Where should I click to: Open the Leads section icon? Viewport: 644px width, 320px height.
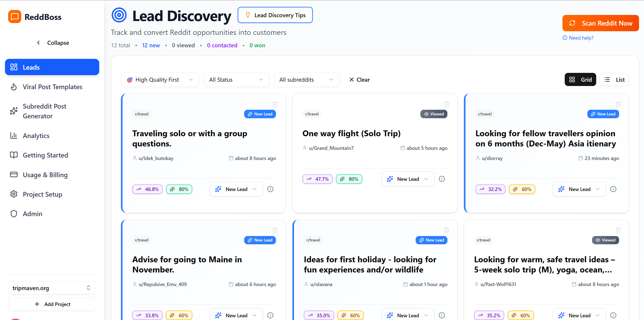(x=14, y=67)
